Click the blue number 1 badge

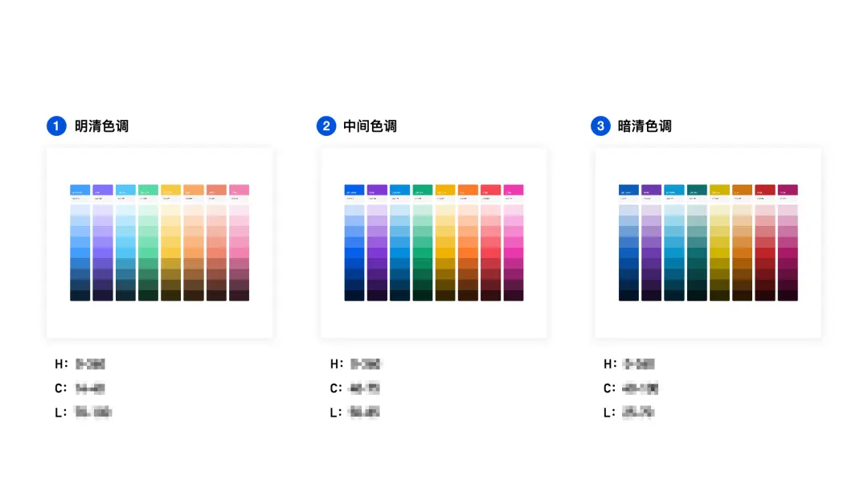click(56, 125)
